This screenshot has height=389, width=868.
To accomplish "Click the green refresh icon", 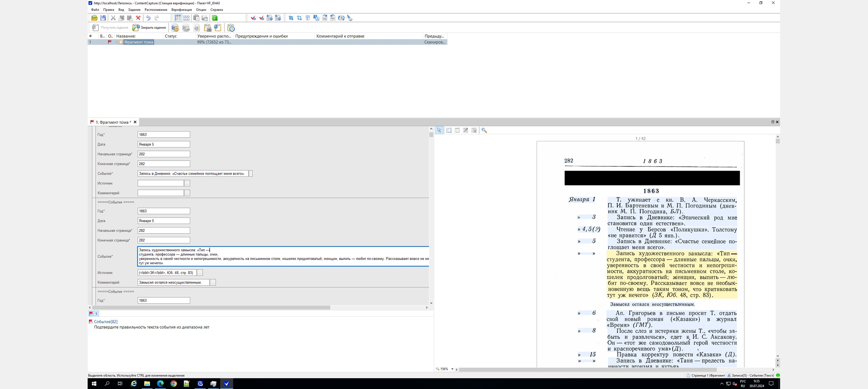I will click(215, 18).
